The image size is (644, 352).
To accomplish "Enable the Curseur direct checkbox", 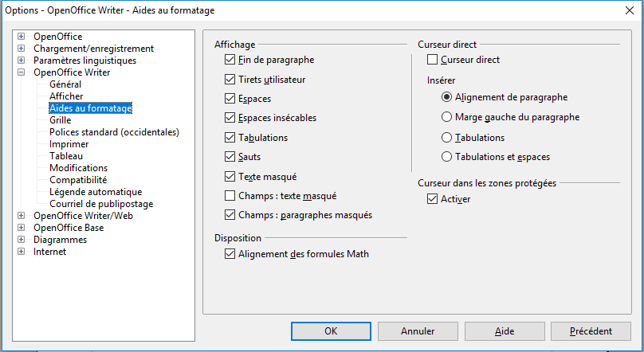I will tap(432, 60).
